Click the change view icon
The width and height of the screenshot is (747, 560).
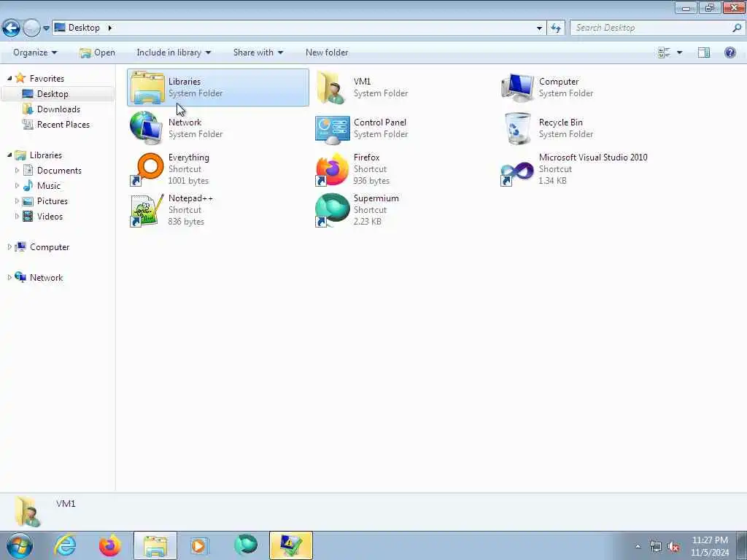[664, 52]
